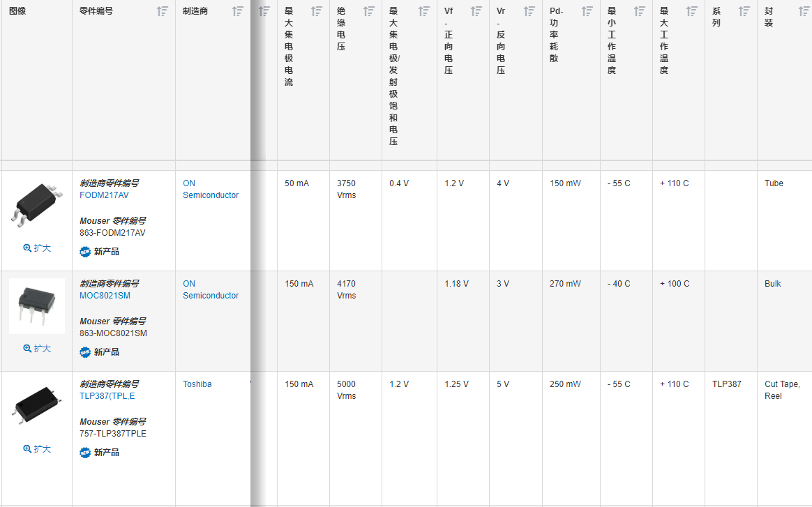
Task: Click 扩大 under TLP387 image
Action: (37, 449)
